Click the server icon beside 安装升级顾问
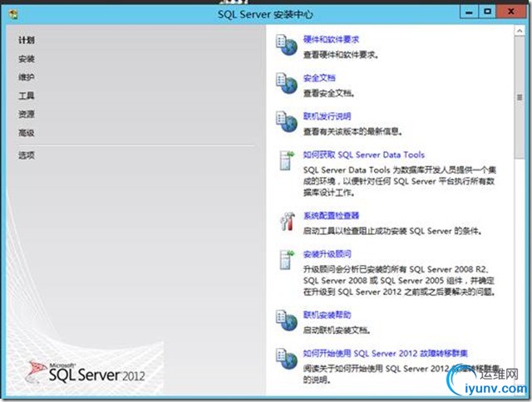 (287, 260)
